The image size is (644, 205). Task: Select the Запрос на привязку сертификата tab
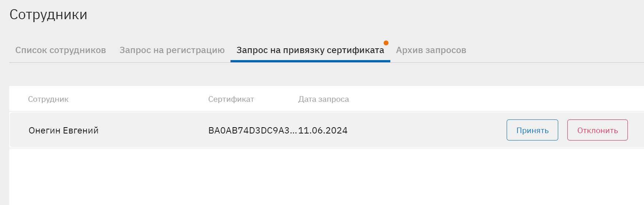coord(310,50)
